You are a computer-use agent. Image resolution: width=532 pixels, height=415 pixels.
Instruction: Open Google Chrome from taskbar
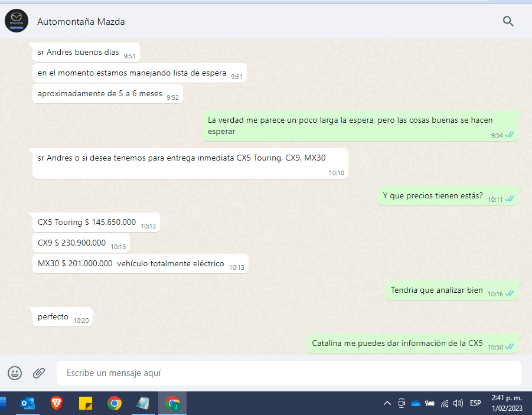tap(115, 403)
